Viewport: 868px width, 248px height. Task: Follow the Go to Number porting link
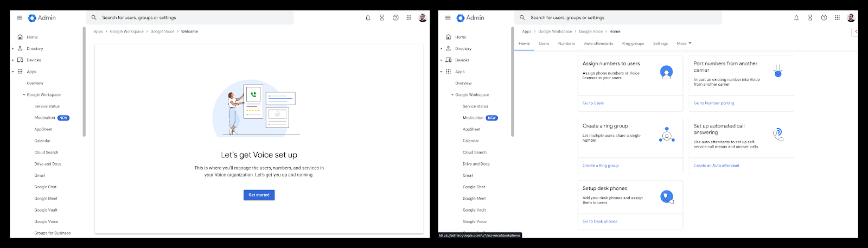[714, 103]
